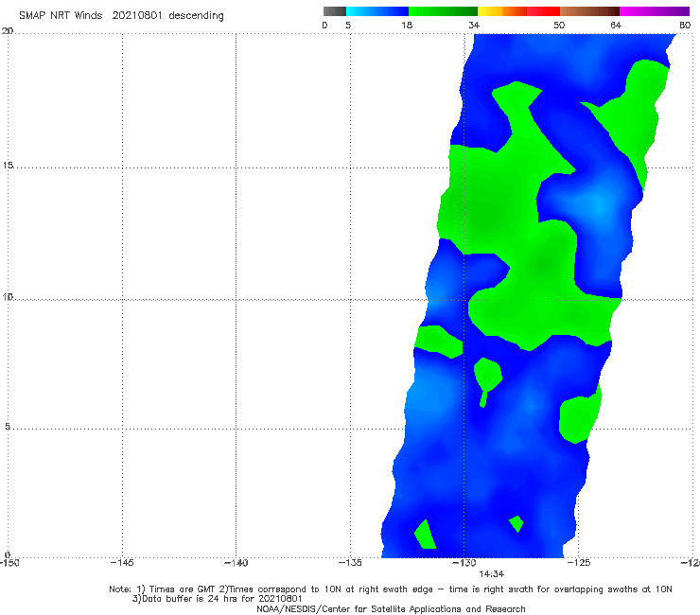Click the note line about GMT times
Image resolution: width=700 pixels, height=615 pixels.
[x=391, y=589]
